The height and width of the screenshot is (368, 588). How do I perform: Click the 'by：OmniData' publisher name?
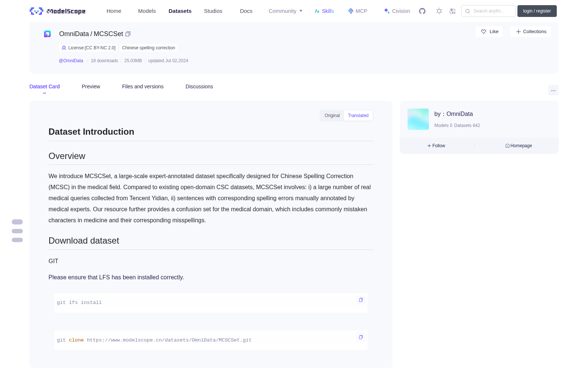click(x=453, y=114)
